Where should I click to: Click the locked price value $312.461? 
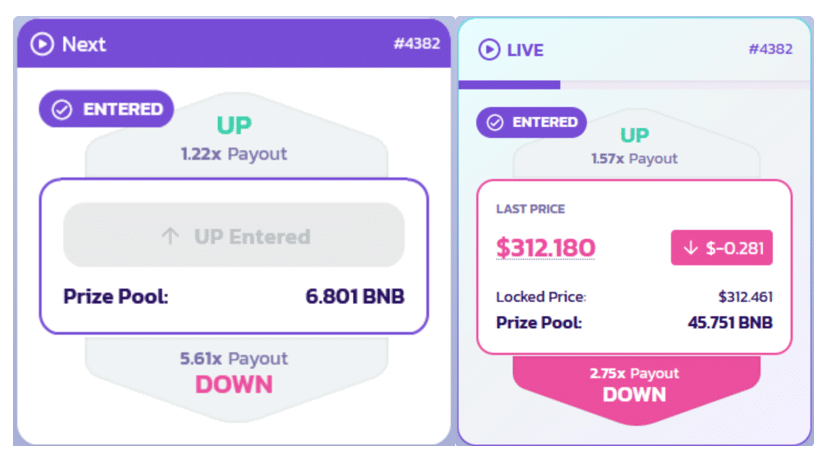point(745,297)
